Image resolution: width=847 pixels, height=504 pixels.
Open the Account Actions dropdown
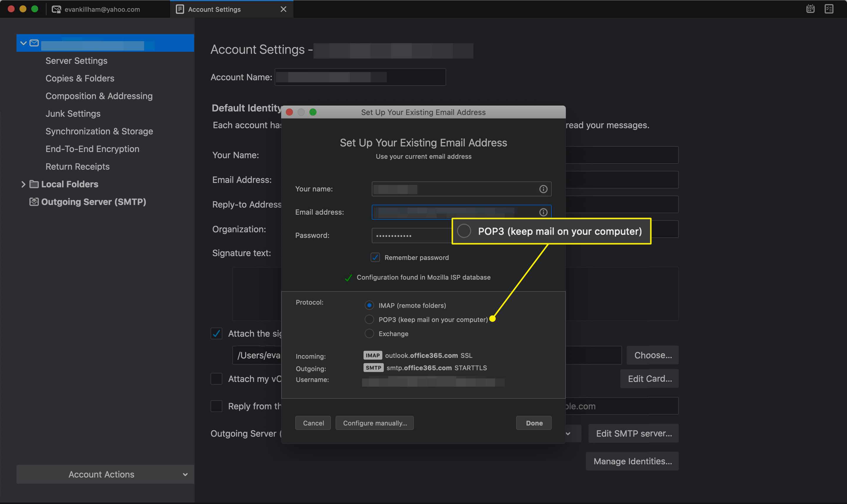point(105,474)
